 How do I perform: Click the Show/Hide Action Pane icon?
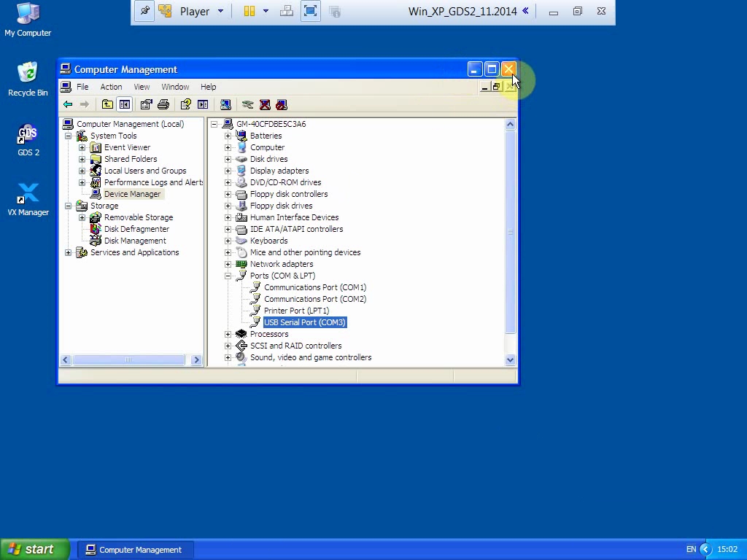click(203, 104)
